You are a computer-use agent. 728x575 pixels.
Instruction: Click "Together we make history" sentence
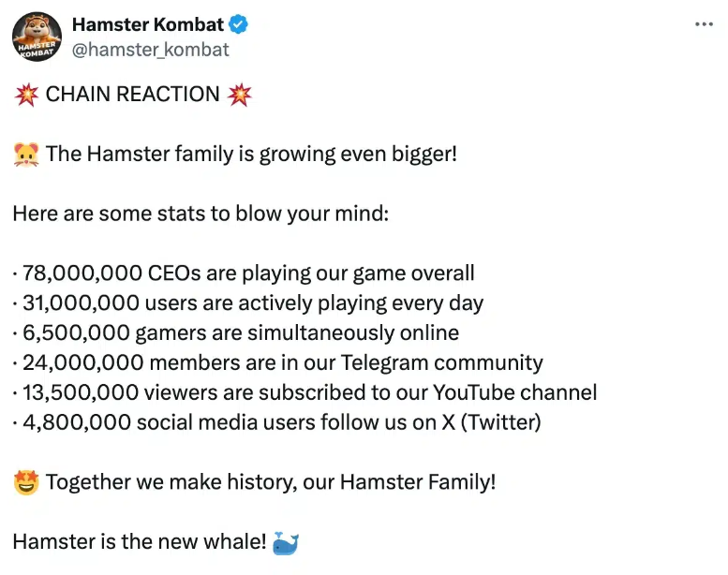(x=271, y=483)
